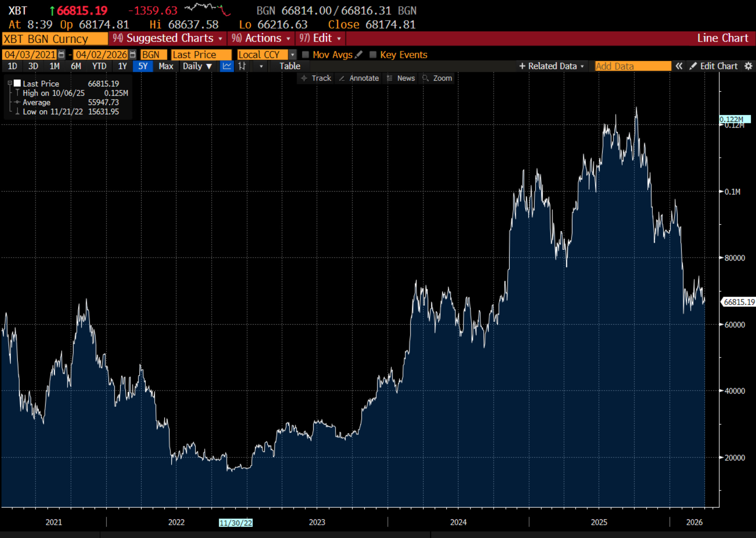Open the Daily periodicity dropdown

point(197,66)
